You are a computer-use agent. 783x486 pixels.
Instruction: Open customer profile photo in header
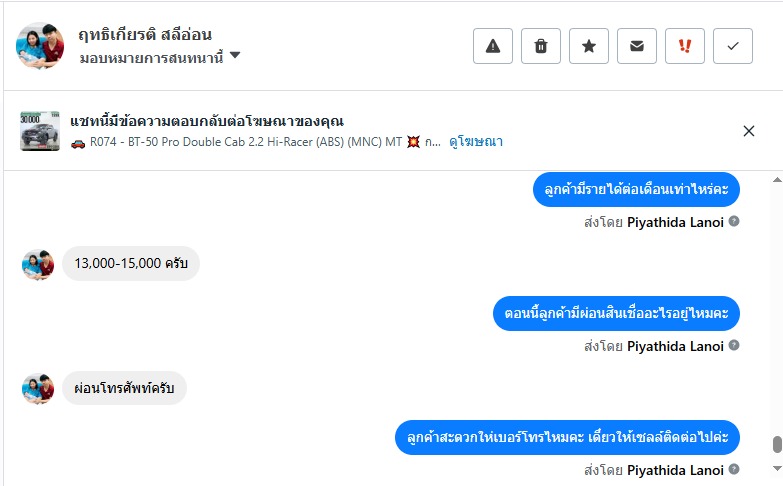click(40, 46)
